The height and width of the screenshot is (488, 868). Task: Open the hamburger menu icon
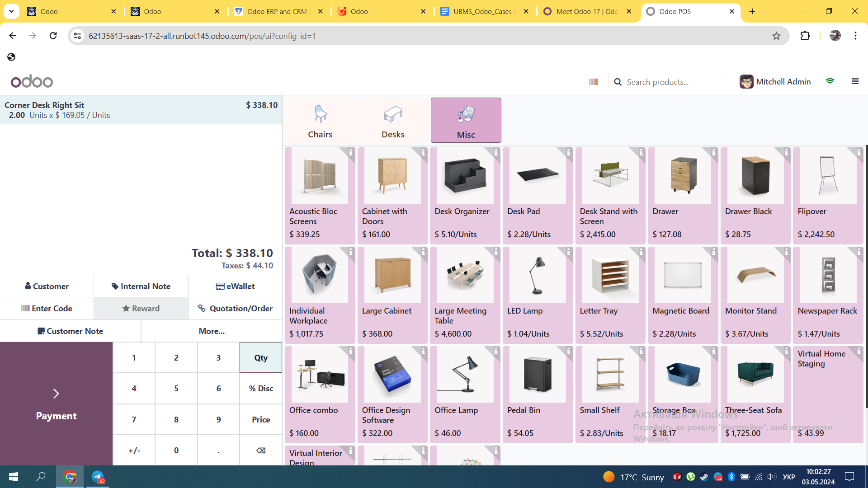click(x=855, y=81)
